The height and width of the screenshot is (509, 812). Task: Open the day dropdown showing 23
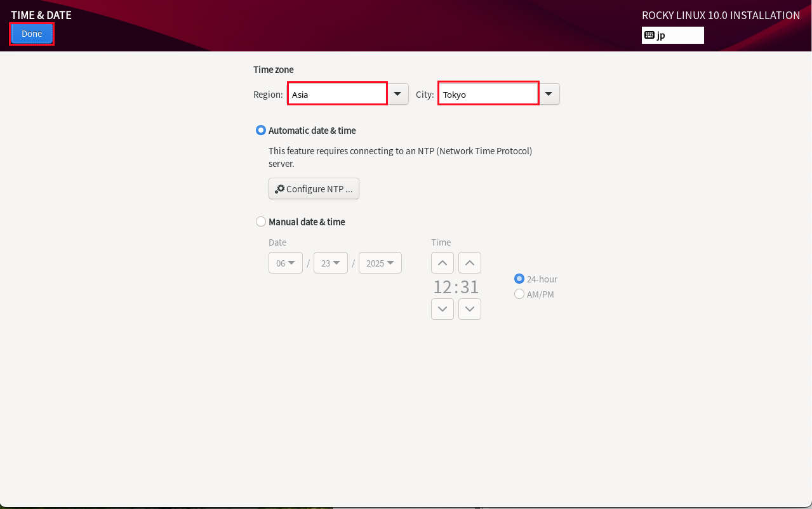(331, 263)
